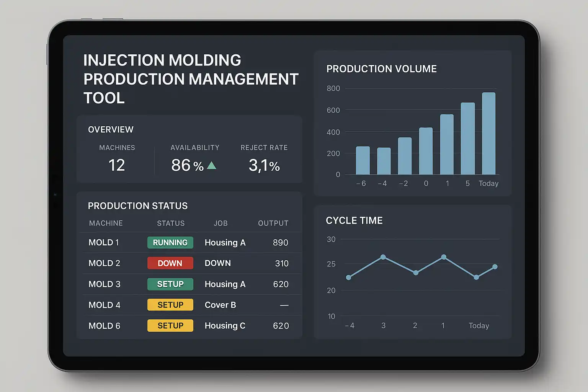The image size is (588, 392).
Task: Click the 400 axis label in Production Volume
Action: (333, 132)
